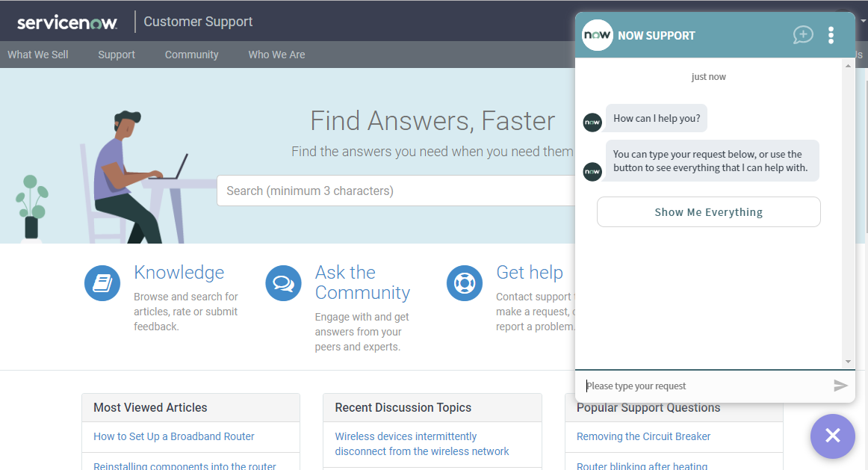Focus the 'Please type your request' chat input

[x=706, y=386]
